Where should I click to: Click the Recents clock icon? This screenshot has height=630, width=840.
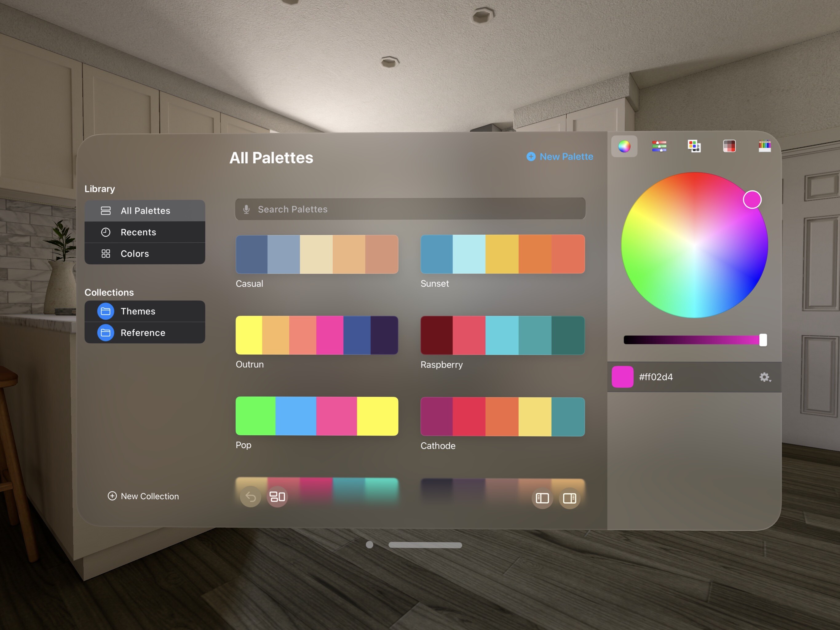click(x=105, y=232)
